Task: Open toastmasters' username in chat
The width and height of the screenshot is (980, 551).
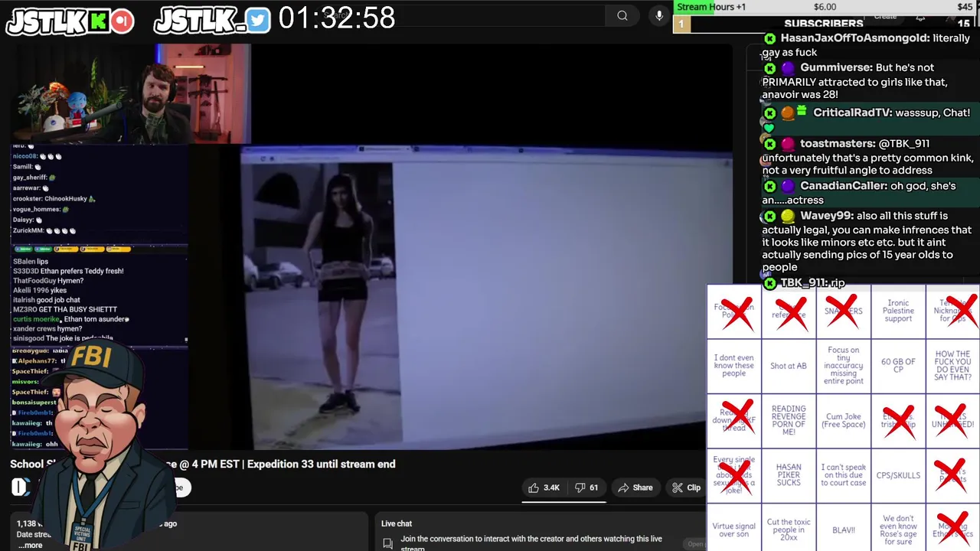Action: pyautogui.click(x=837, y=143)
